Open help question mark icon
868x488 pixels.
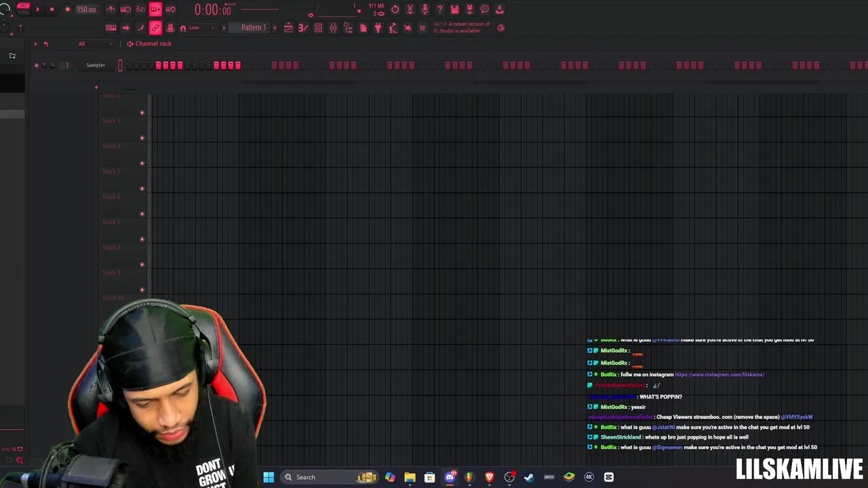pyautogui.click(x=439, y=9)
